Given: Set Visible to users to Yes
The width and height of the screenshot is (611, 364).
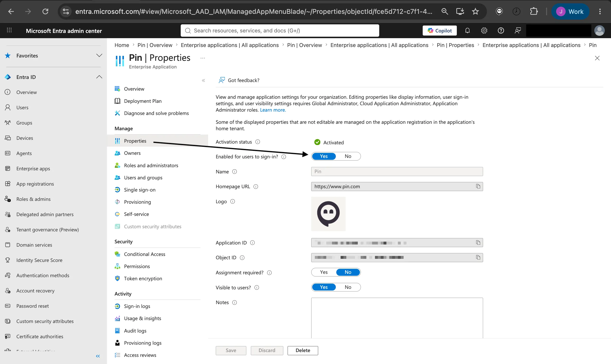Looking at the screenshot, I should point(324,287).
